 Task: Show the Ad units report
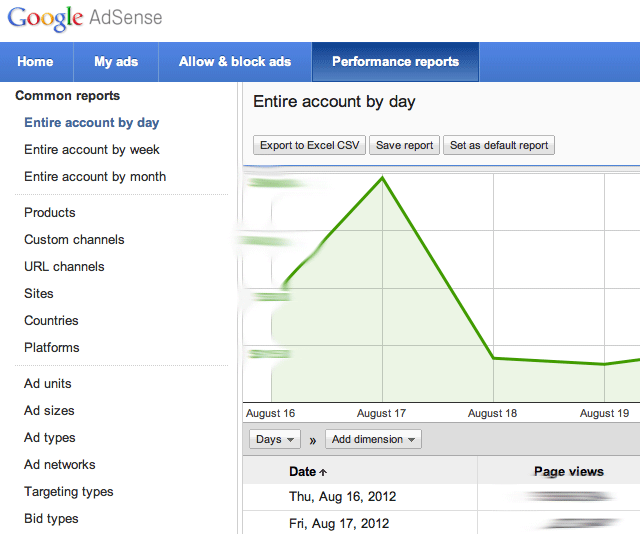tap(48, 383)
